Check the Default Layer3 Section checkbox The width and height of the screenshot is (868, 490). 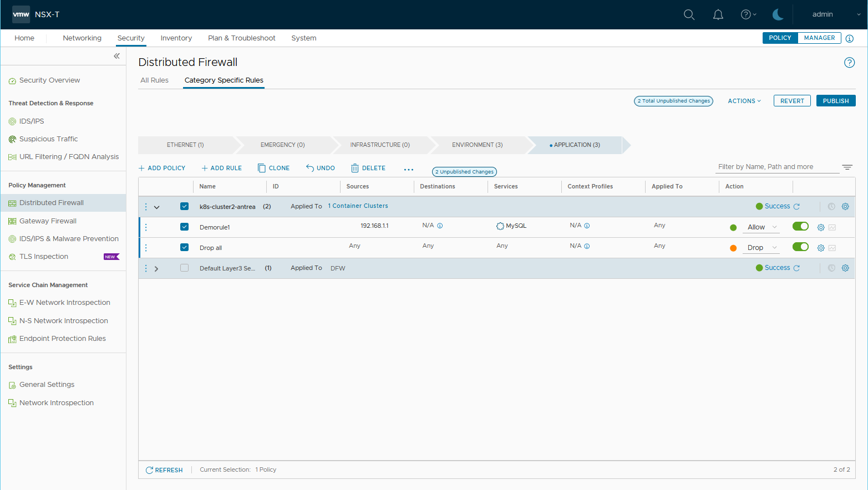point(184,268)
